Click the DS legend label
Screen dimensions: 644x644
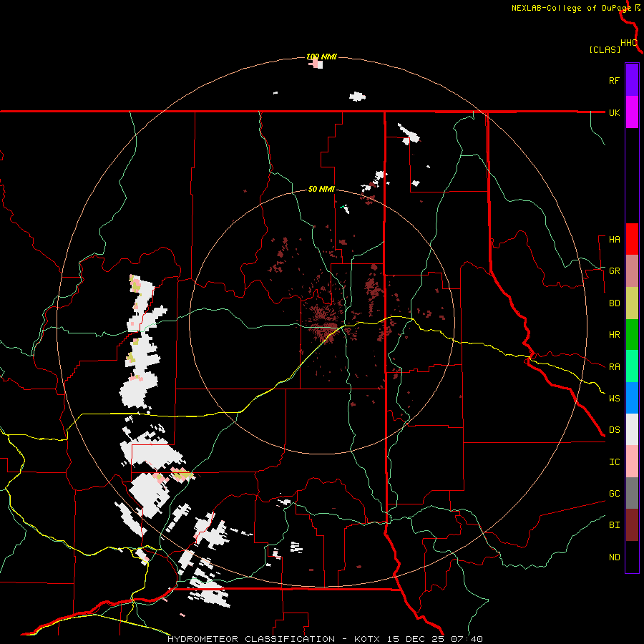[614, 430]
